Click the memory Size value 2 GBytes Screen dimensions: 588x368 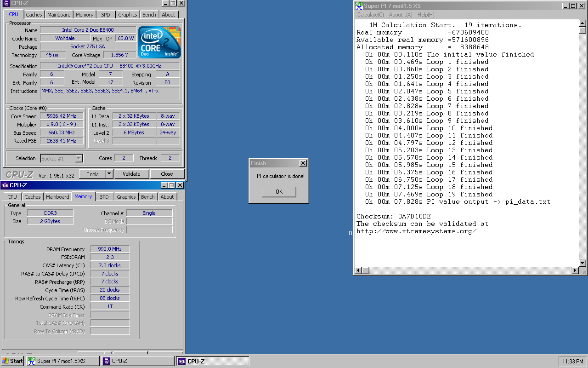[x=50, y=222]
